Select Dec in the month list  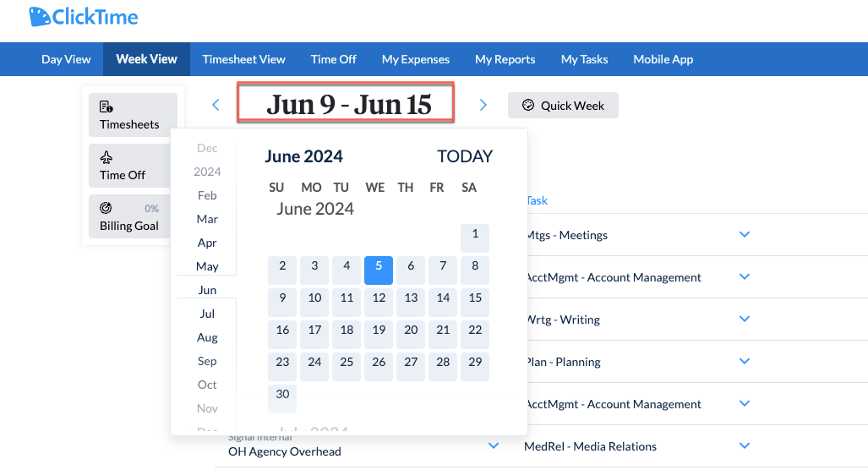pos(207,148)
